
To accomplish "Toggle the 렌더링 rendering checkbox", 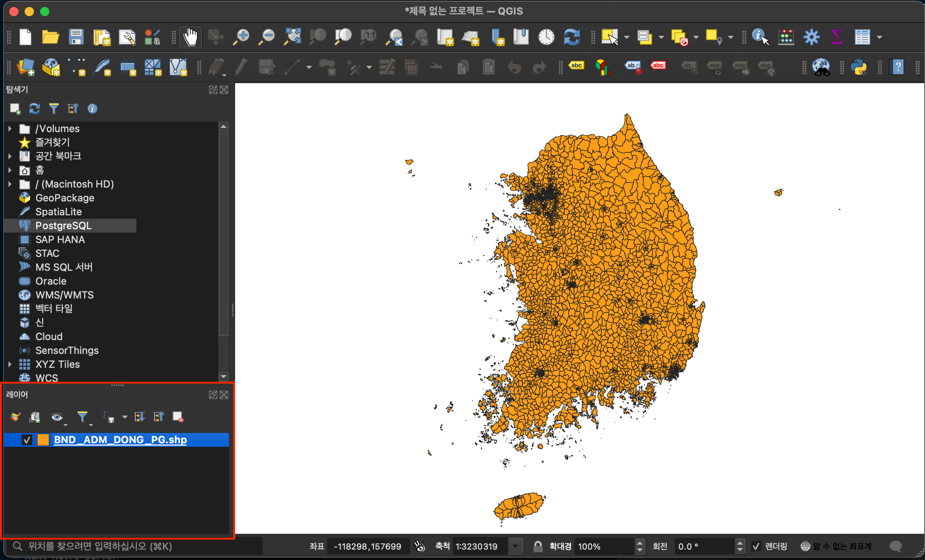I will point(756,546).
